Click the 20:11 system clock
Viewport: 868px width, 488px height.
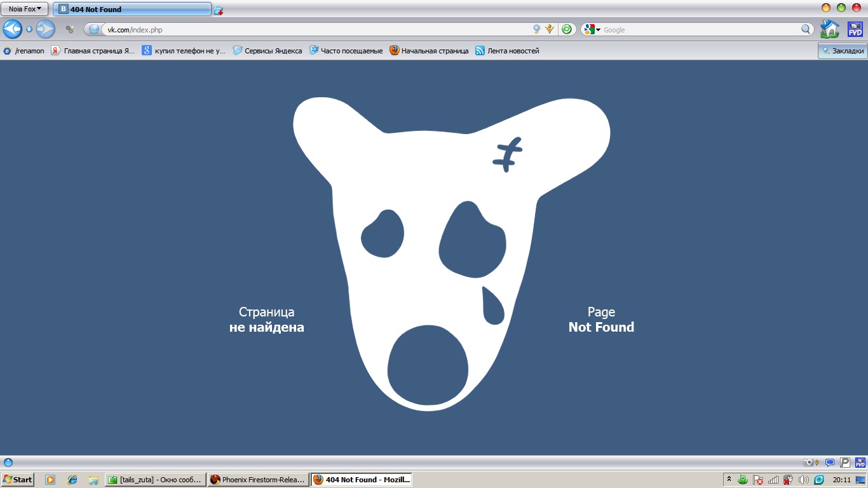pos(842,480)
